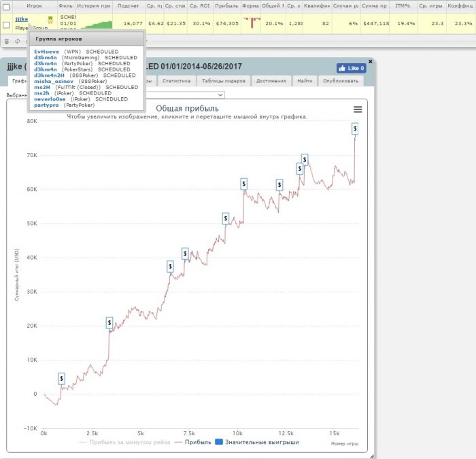Open the chart selection dropdown arrow
Viewport: 476px width, 459px height.
tap(221, 95)
